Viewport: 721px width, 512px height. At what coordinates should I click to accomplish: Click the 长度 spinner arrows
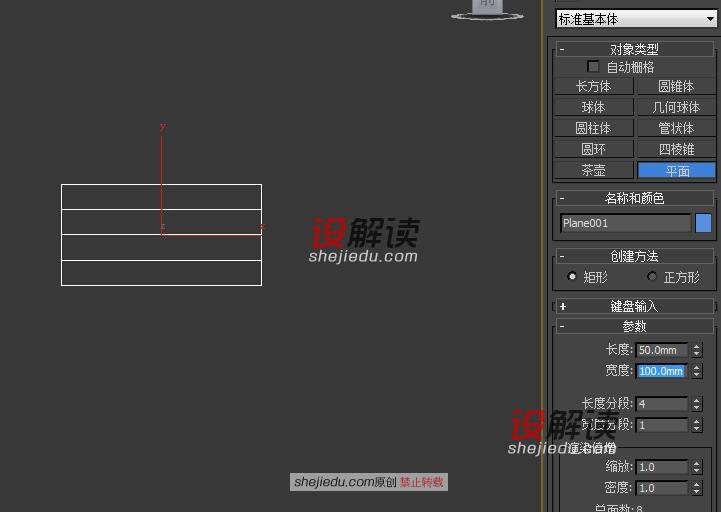[x=697, y=350]
